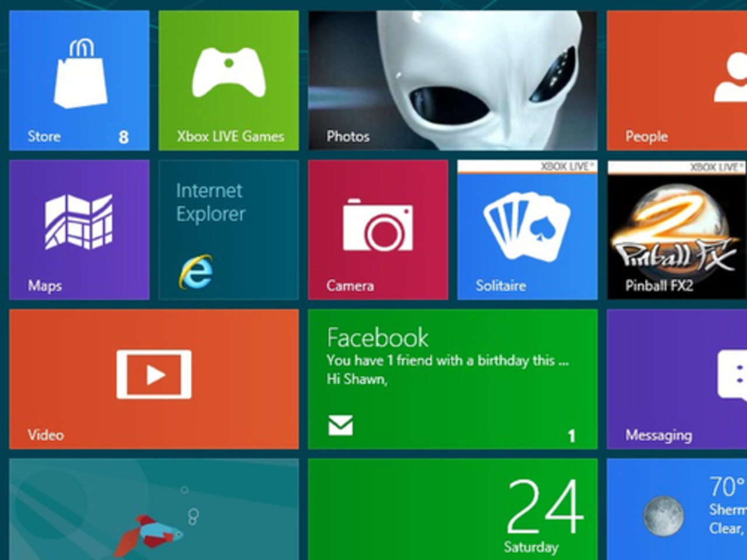Click the 70° temperature reading
The image size is (747, 560).
coord(728,487)
